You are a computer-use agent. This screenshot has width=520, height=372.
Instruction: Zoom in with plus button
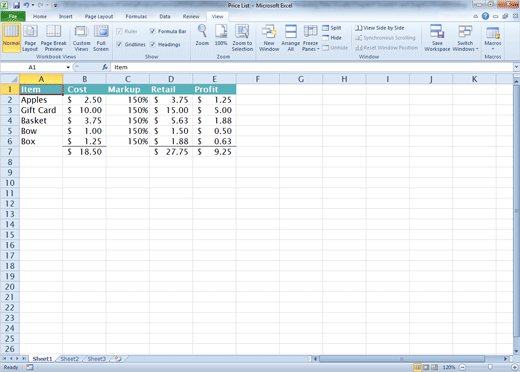point(515,367)
